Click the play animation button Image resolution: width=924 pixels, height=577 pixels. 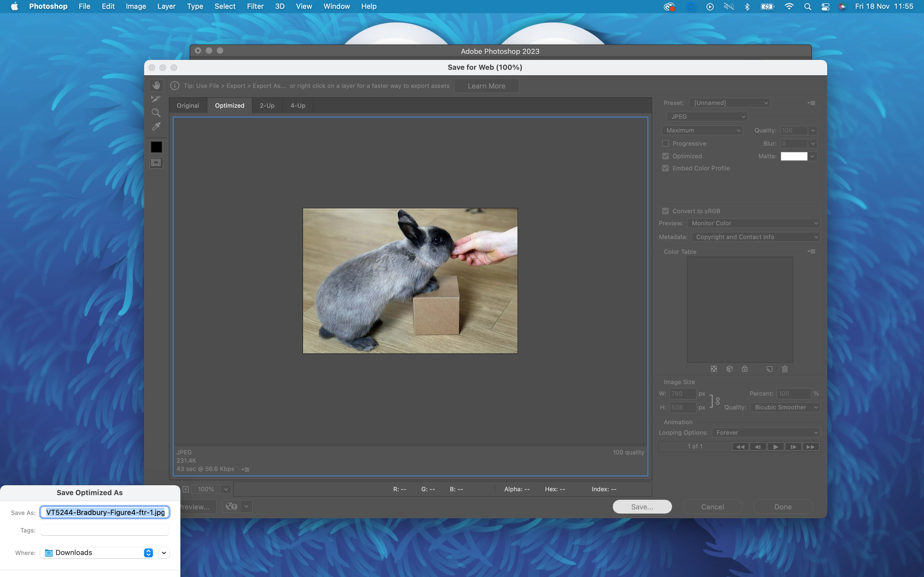(x=776, y=446)
